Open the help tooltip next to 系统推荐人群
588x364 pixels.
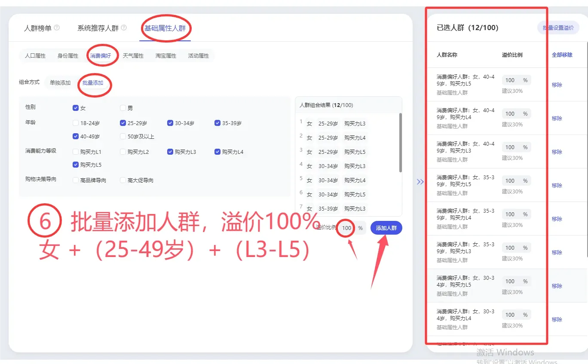122,27
